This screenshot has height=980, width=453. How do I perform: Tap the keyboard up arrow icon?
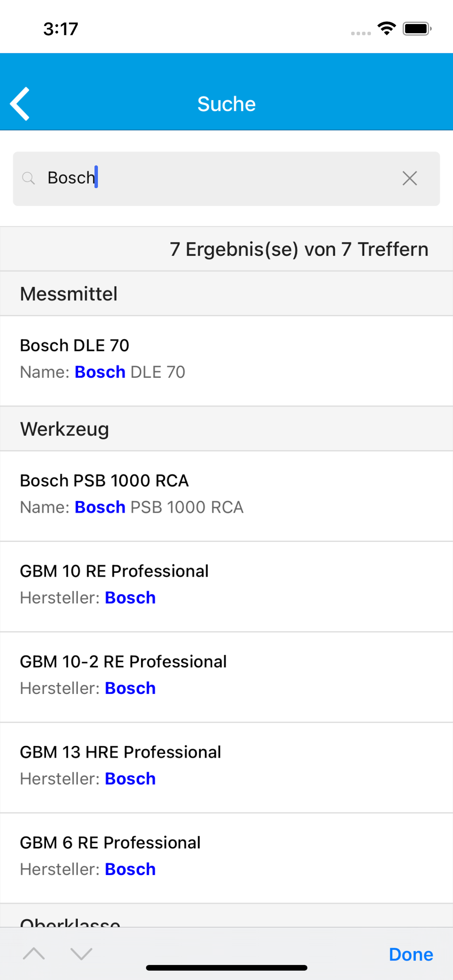click(x=34, y=954)
